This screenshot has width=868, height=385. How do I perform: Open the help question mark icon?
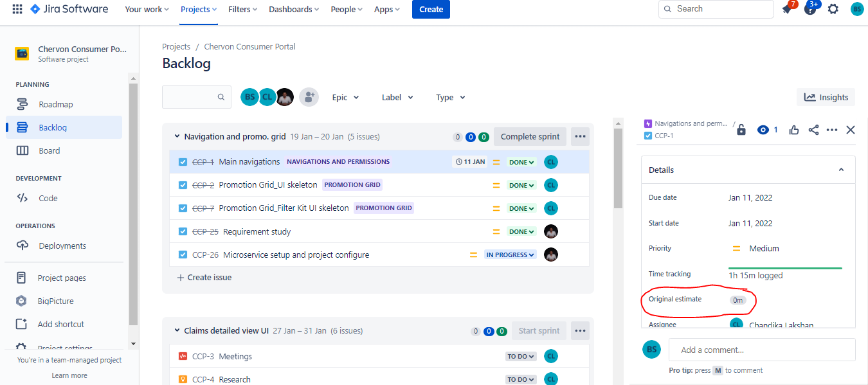810,9
